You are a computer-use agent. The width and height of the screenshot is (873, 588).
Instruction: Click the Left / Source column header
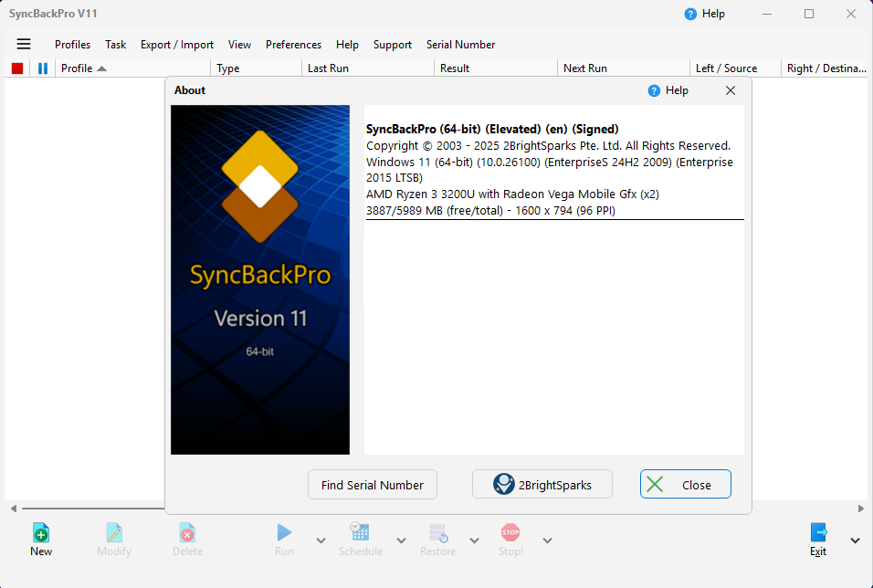click(x=735, y=68)
